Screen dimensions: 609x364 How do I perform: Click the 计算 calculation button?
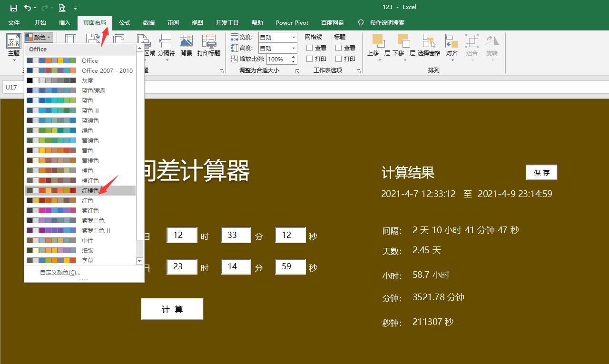pyautogui.click(x=172, y=309)
